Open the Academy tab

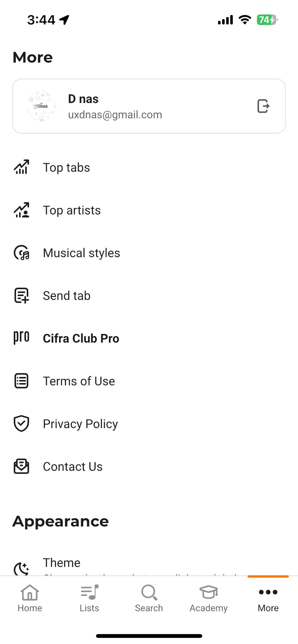coord(209,598)
